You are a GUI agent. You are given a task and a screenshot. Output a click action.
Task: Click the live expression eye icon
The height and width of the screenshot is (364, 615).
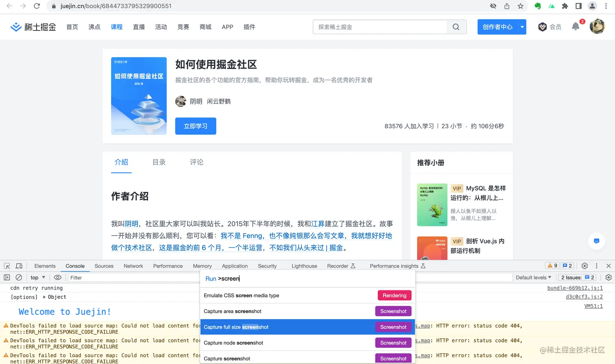click(x=58, y=277)
